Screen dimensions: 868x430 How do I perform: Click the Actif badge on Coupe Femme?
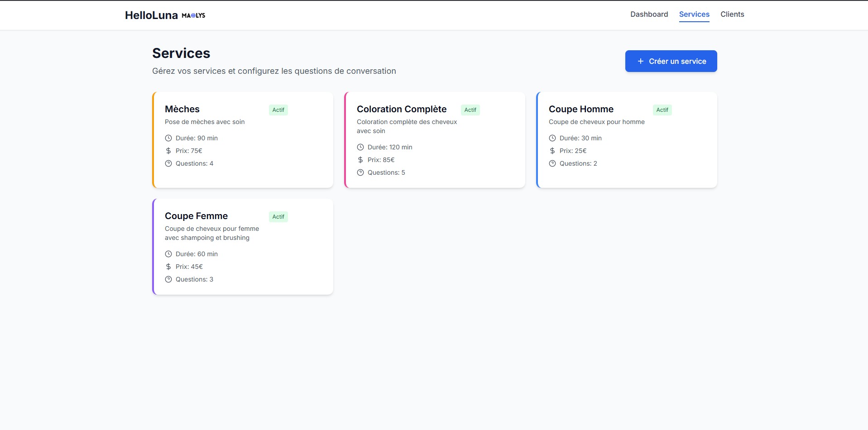278,217
